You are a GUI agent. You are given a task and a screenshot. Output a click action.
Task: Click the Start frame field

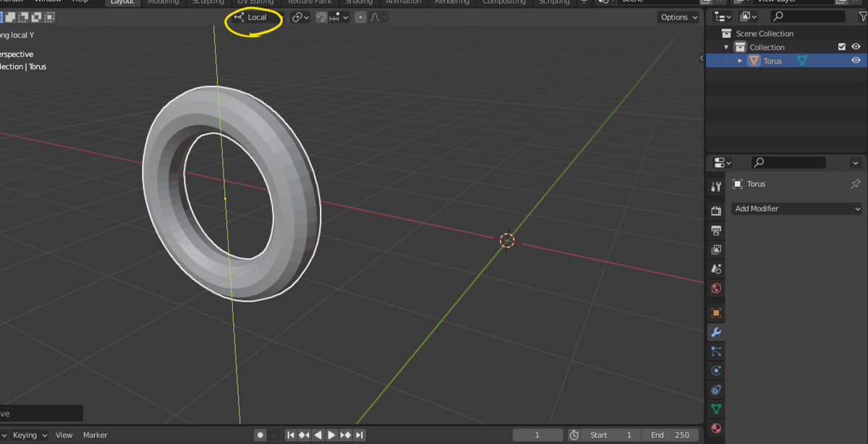pos(613,435)
